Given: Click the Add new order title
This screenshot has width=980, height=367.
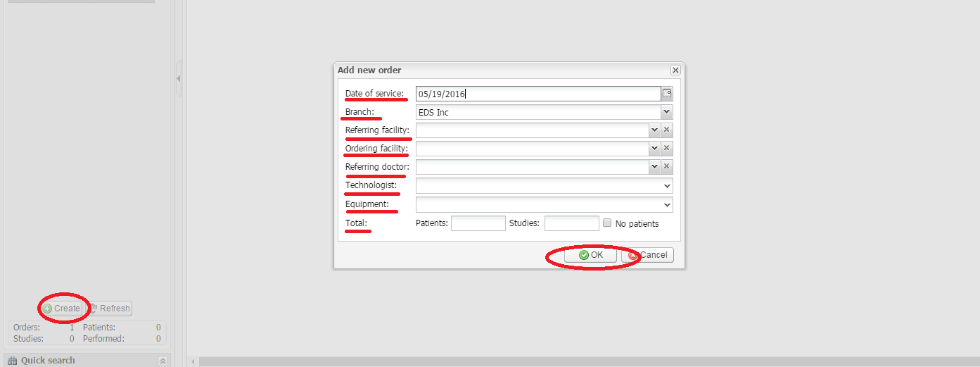Looking at the screenshot, I should tap(369, 70).
